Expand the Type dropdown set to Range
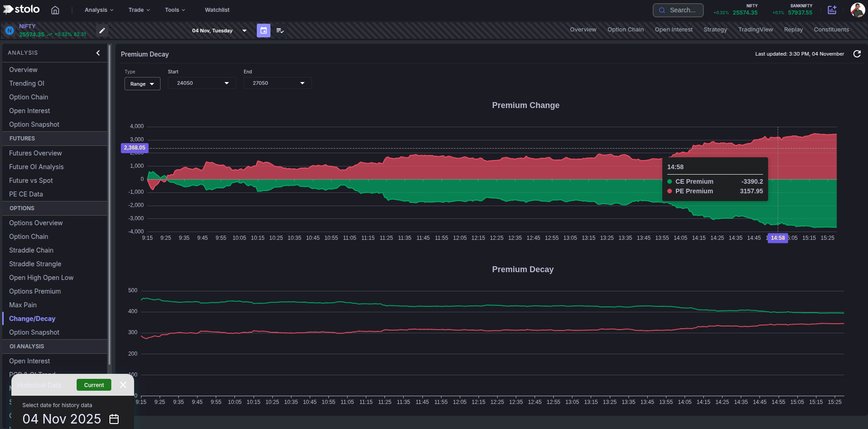The image size is (868, 429). click(x=142, y=83)
